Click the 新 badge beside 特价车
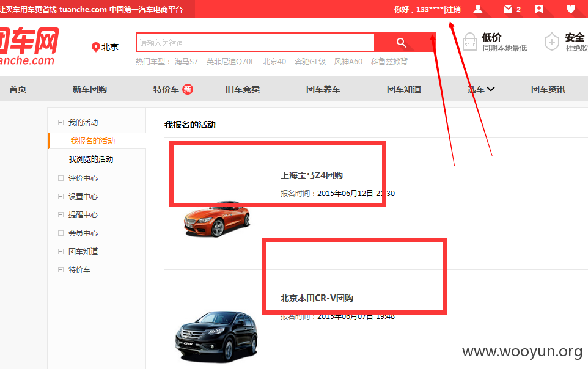 (x=188, y=89)
